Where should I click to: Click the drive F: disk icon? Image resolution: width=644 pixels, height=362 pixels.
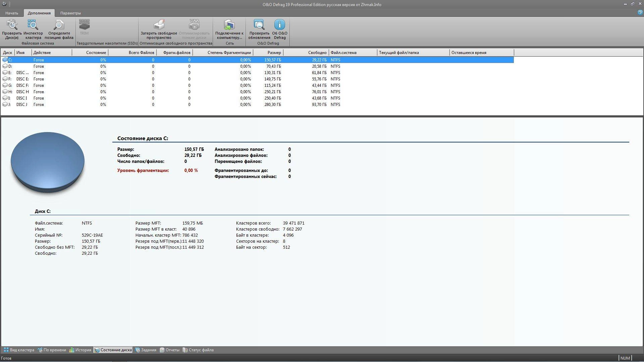coord(5,79)
